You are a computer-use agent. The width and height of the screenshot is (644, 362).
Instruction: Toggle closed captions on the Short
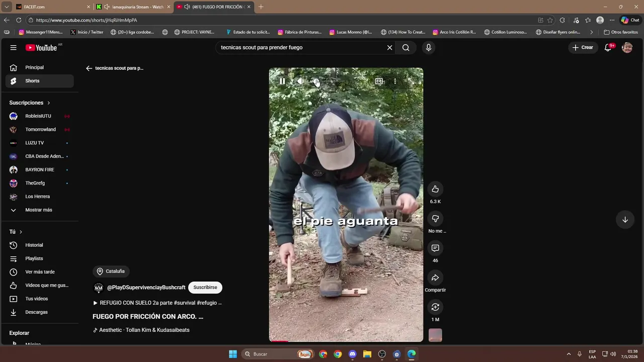[x=379, y=81]
